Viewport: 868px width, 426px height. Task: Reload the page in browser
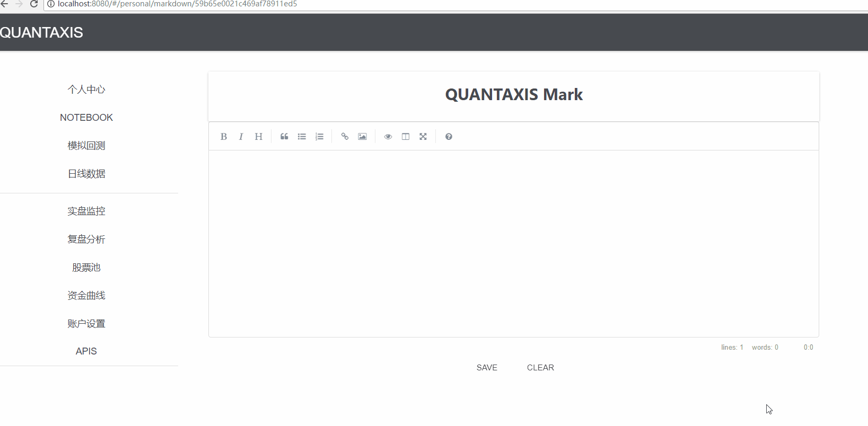click(x=34, y=4)
